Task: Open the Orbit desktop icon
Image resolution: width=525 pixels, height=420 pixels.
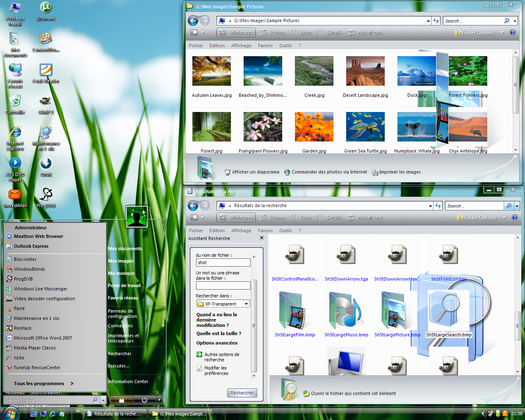Action: pos(46,167)
